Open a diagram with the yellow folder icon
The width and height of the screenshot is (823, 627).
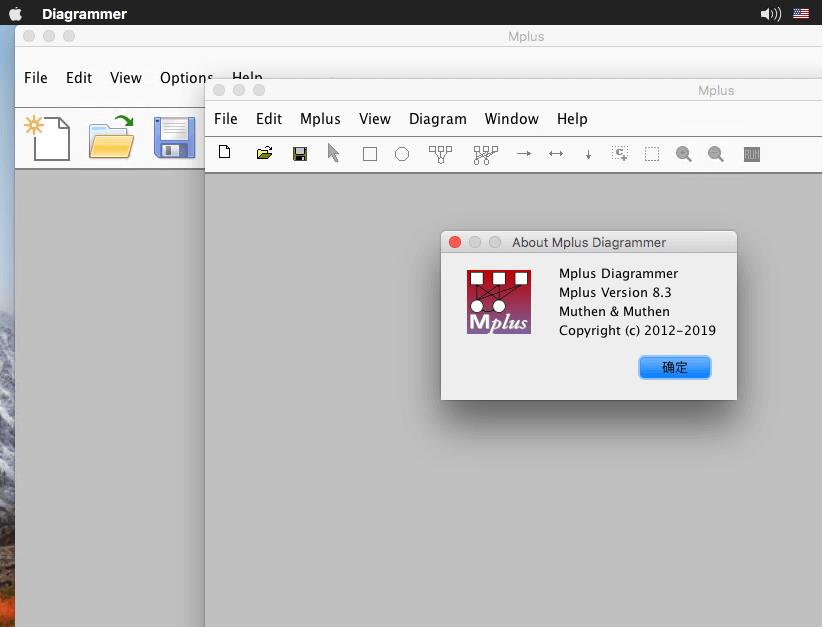[264, 153]
